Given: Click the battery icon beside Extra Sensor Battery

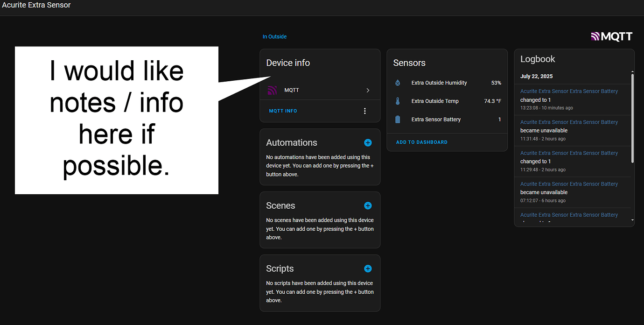Looking at the screenshot, I should pyautogui.click(x=398, y=119).
